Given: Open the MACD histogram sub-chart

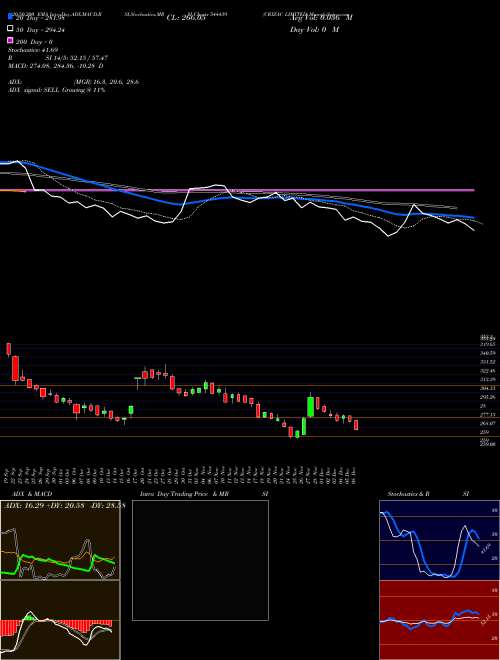Looking at the screenshot, I should coord(60,620).
